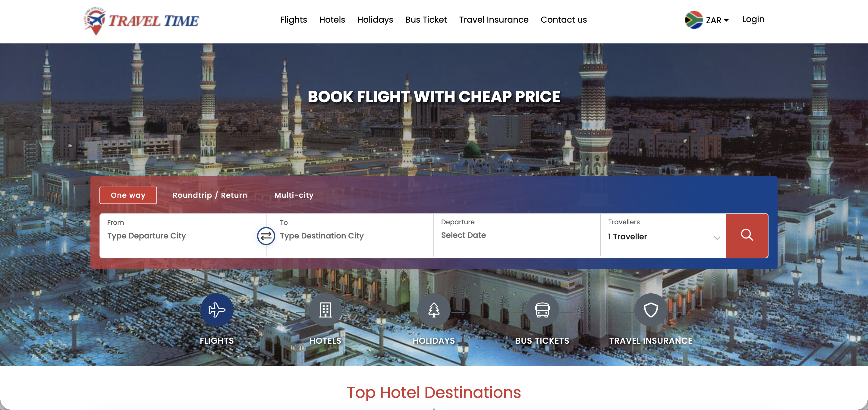Select the Roundtrip / Return option
Screen dimensions: 868x410
pyautogui.click(x=209, y=195)
